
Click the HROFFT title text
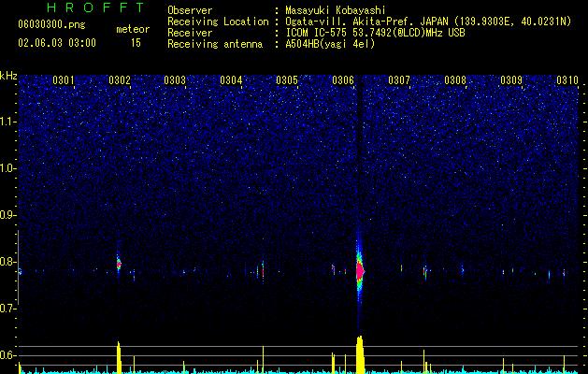click(96, 7)
